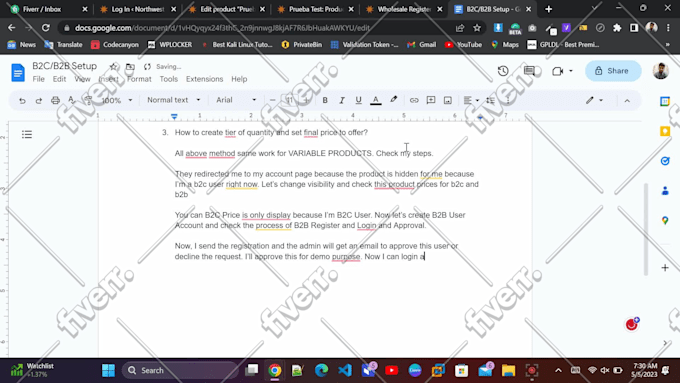
Task: Open the YouTube bookmark
Action: [x=464, y=45]
